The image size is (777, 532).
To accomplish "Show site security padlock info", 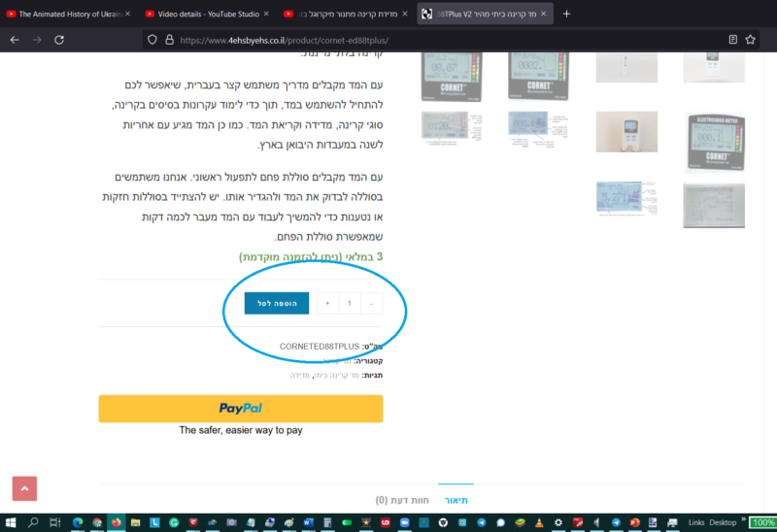I will (169, 40).
